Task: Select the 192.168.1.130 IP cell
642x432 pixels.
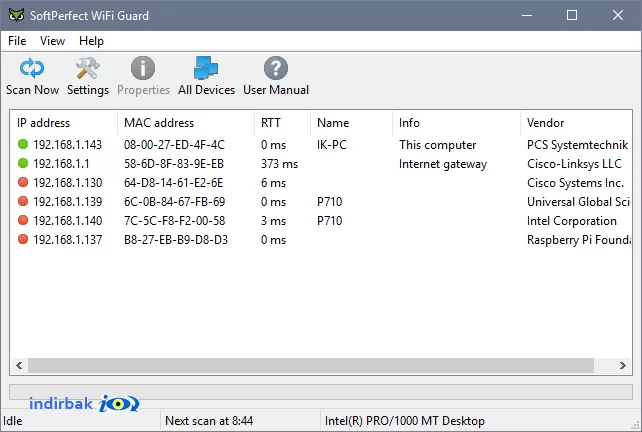Action: click(x=68, y=183)
